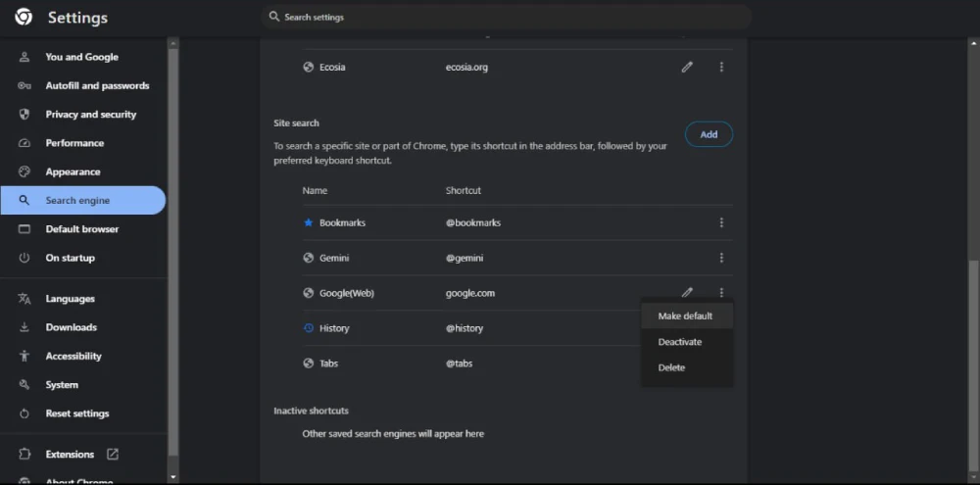Click the Extensions external link icon

pyautogui.click(x=113, y=455)
